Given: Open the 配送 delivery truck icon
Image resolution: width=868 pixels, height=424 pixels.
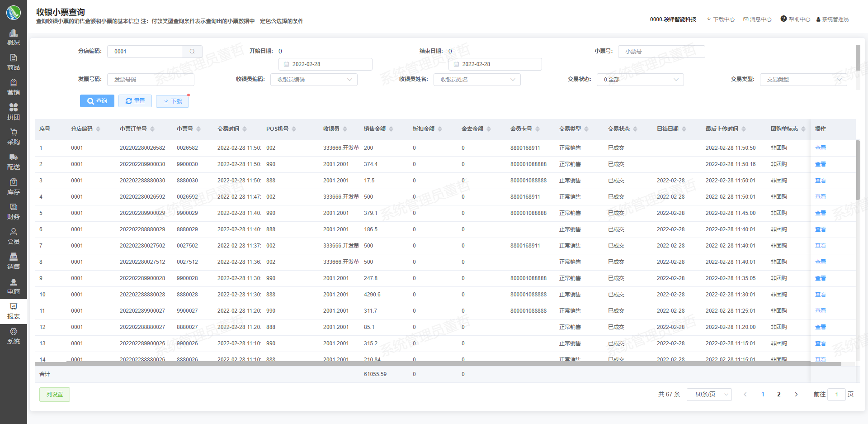Looking at the screenshot, I should tap(14, 157).
